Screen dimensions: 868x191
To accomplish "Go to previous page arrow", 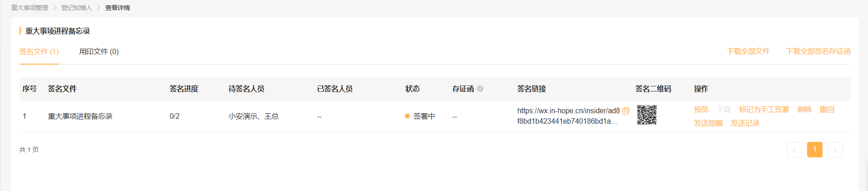I will coord(794,150).
